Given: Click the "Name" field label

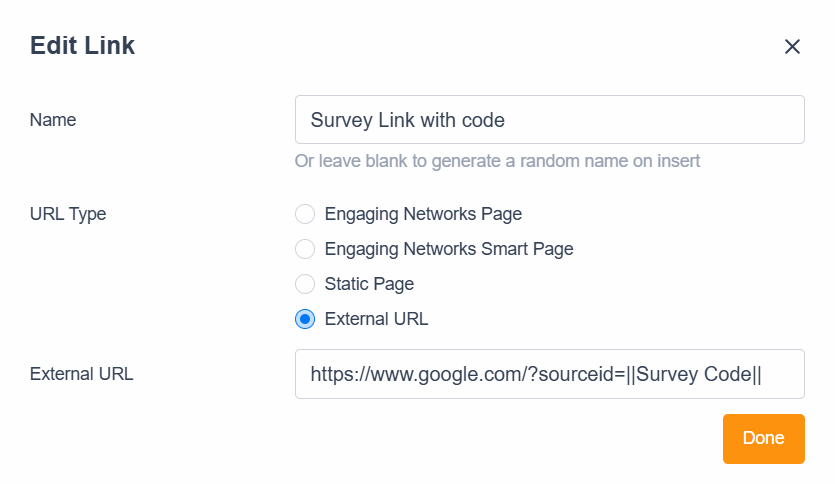Looking at the screenshot, I should pyautogui.click(x=53, y=120).
